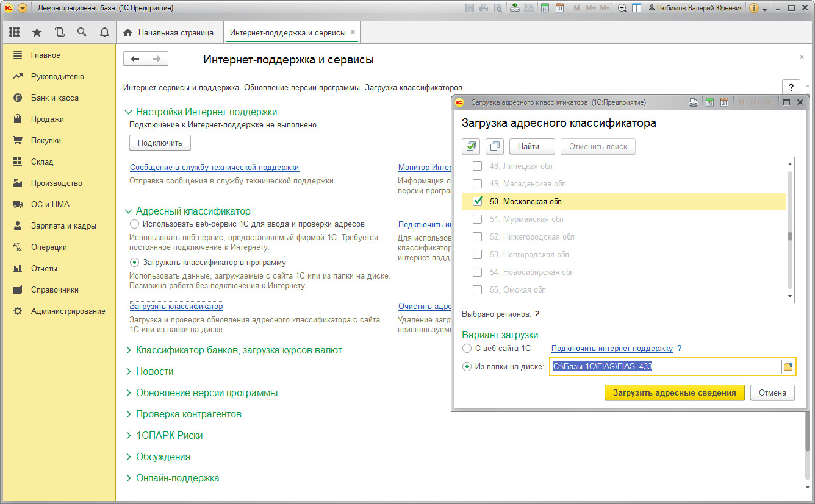Toggle checkbox for 51, Мурманская обл

[478, 219]
